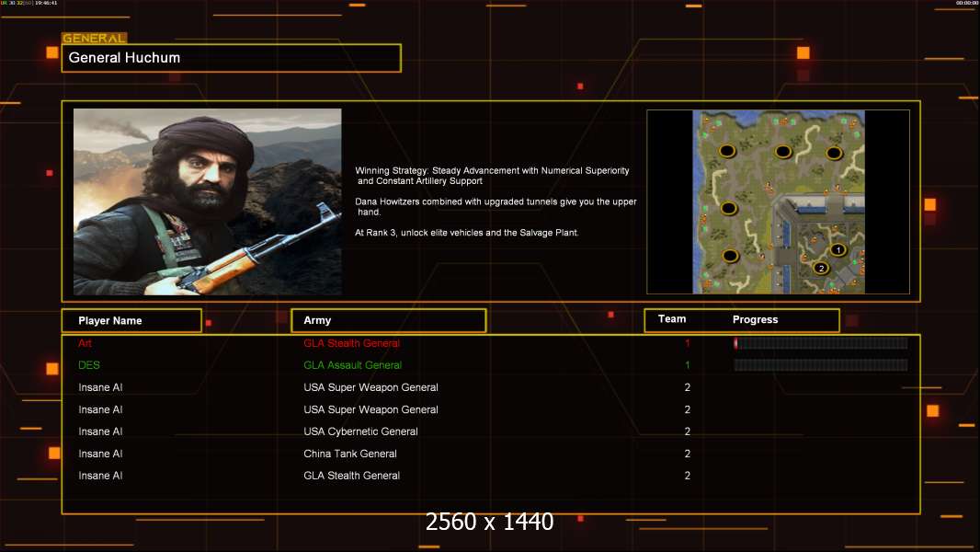Select the top-middle empty start slot on the map
Viewport: 980px width, 552px height.
[x=782, y=151]
